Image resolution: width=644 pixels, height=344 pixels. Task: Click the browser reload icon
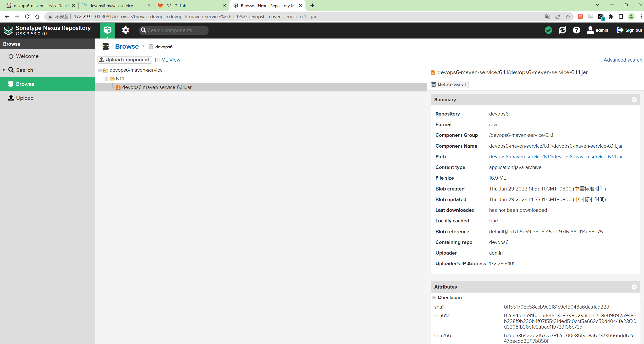click(x=27, y=16)
